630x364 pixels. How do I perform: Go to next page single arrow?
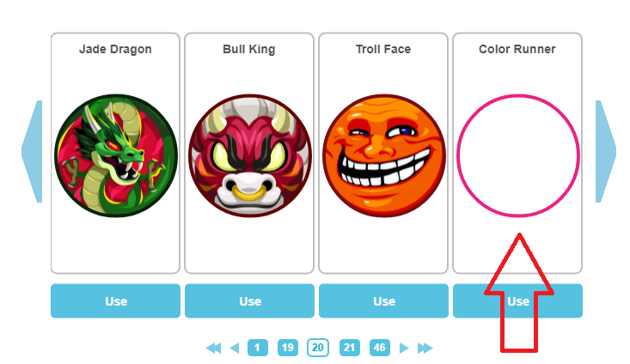pos(404,348)
